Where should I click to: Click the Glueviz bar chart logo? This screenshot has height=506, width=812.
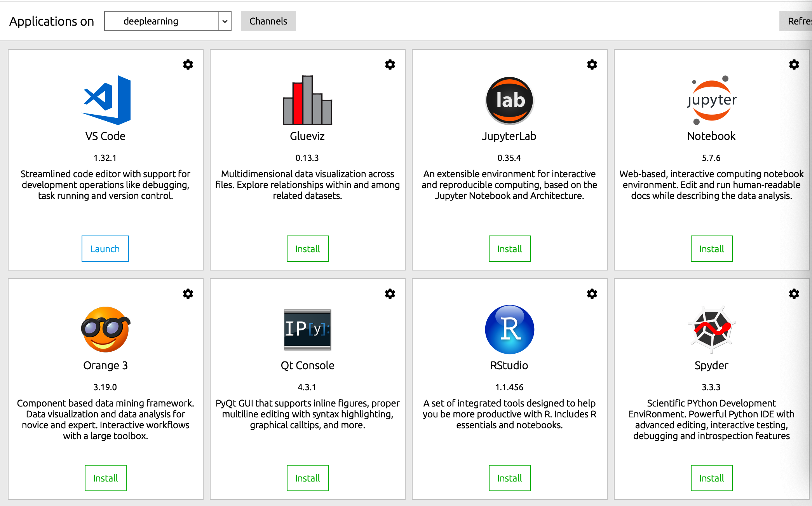point(307,100)
